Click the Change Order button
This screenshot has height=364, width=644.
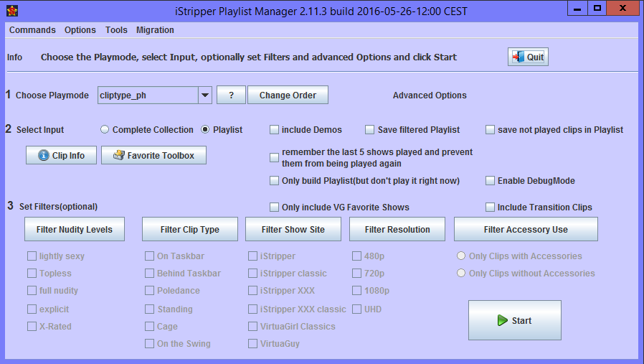[x=288, y=95]
